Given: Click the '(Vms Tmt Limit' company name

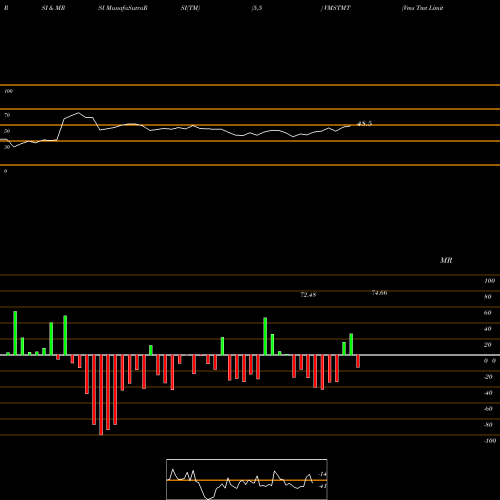Looking at the screenshot, I should [422, 8].
